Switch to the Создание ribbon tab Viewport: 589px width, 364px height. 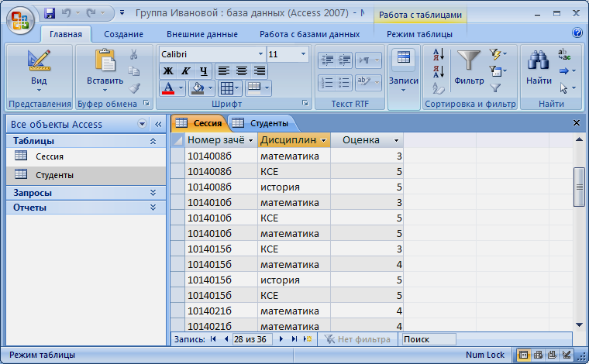pyautogui.click(x=123, y=34)
